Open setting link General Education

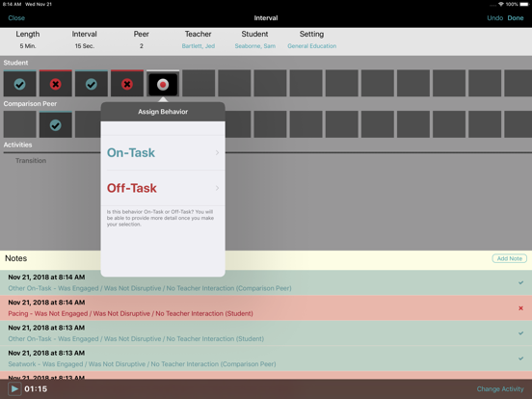[x=312, y=46]
